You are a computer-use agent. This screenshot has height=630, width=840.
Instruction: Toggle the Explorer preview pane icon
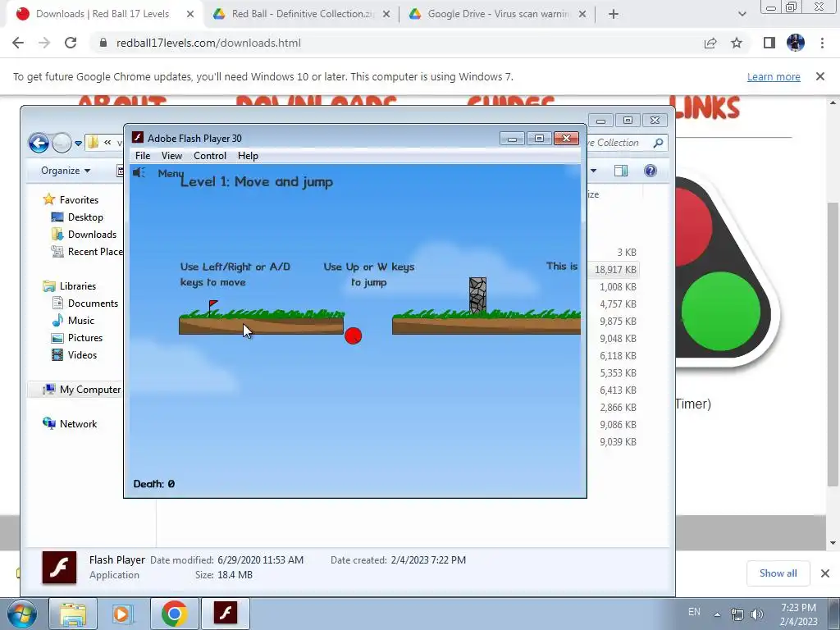[621, 171]
